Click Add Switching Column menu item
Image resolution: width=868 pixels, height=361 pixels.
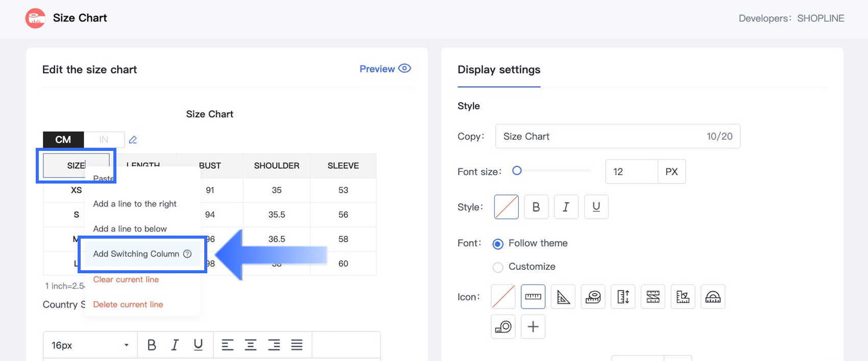click(x=136, y=254)
